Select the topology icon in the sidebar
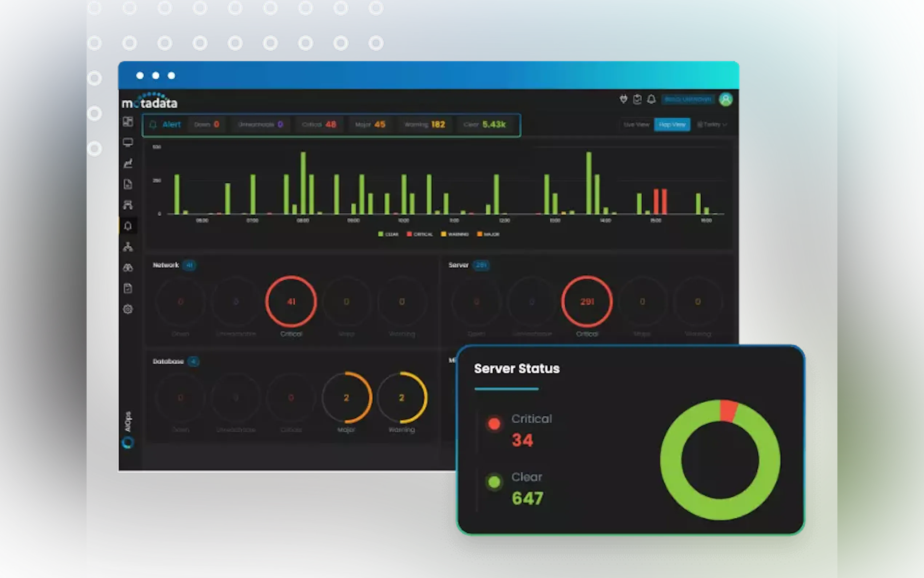This screenshot has width=924, height=578. pyautogui.click(x=128, y=247)
